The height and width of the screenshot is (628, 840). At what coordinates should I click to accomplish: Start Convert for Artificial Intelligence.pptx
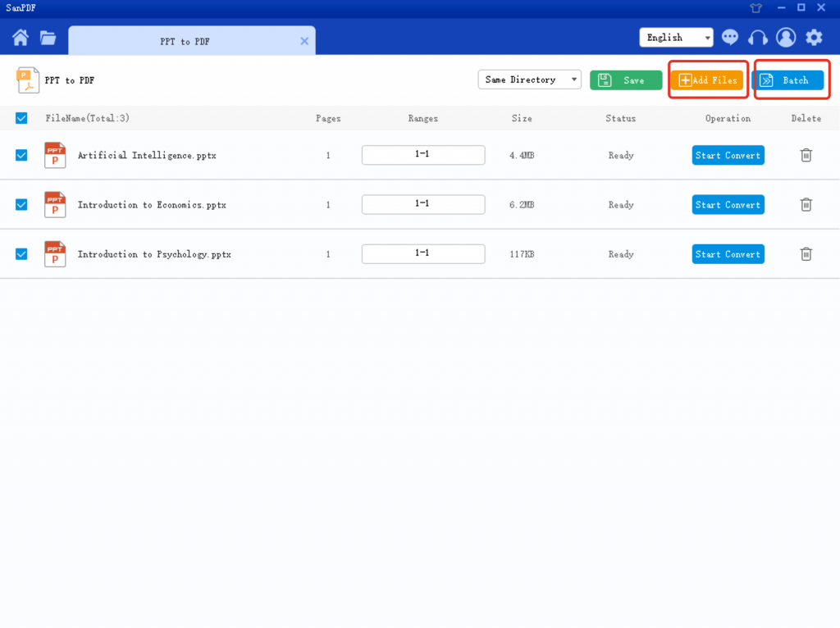point(728,155)
